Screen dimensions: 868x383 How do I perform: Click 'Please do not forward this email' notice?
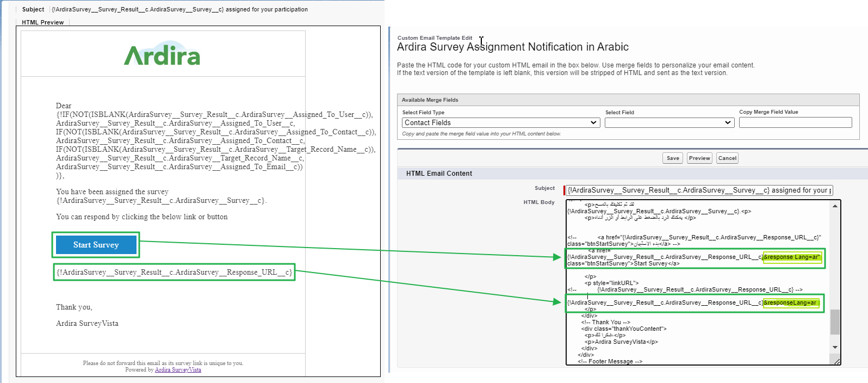[163, 363]
